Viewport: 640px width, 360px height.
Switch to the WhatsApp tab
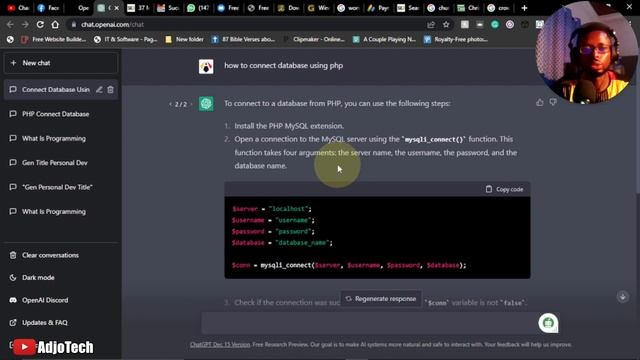coord(198,8)
